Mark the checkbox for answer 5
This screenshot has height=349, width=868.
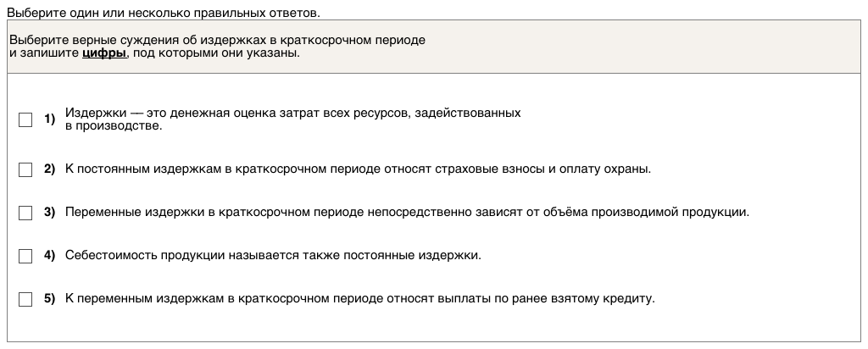[25, 299]
